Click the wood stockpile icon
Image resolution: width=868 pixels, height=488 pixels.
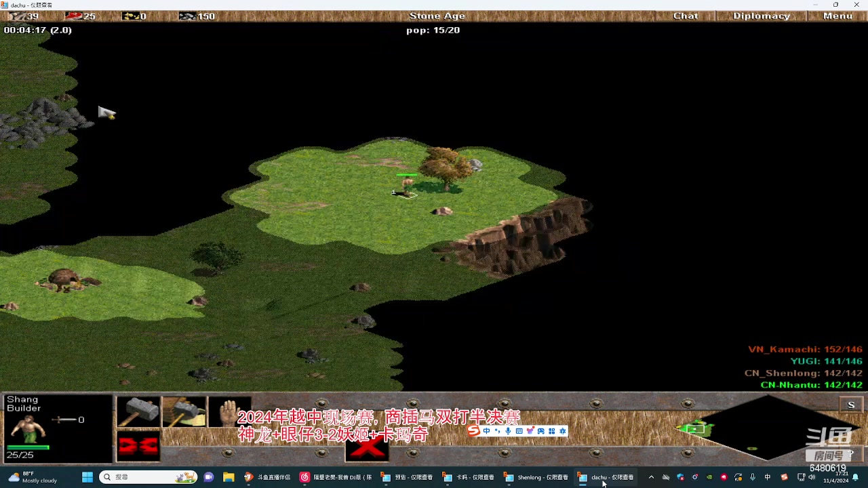click(x=16, y=16)
